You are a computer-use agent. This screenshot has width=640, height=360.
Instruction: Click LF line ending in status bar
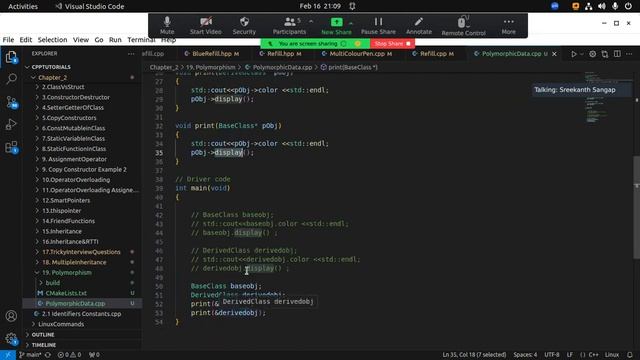click(570, 355)
